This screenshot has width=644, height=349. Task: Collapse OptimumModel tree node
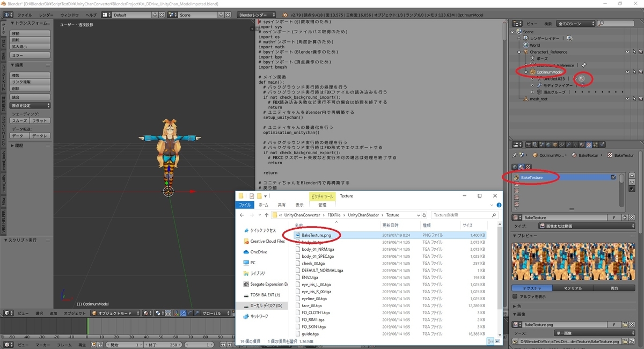pos(526,72)
